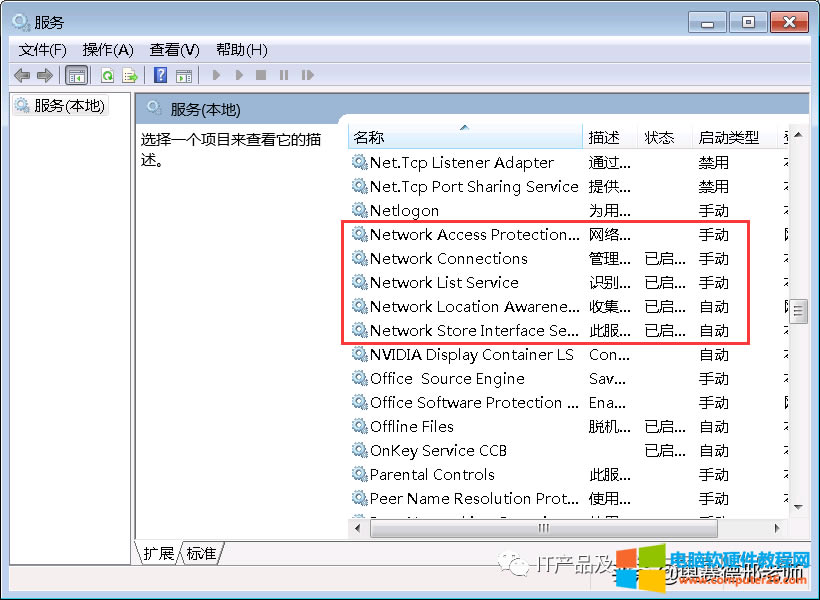Click the Pause Service toolbar icon

[284, 75]
